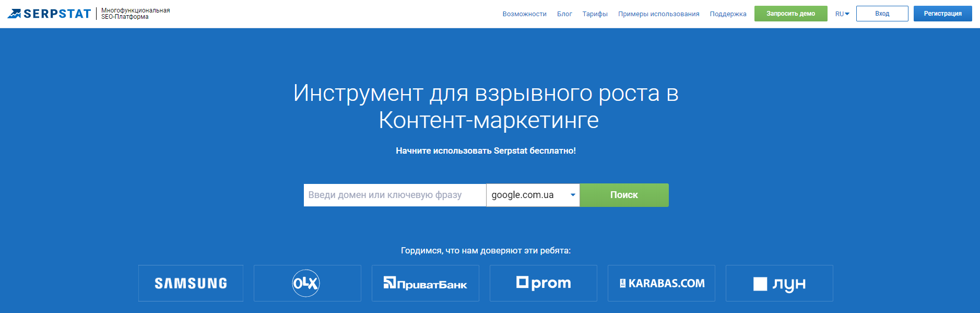Focus the domain or keyword input field
Image resolution: width=980 pixels, height=313 pixels.
394,195
